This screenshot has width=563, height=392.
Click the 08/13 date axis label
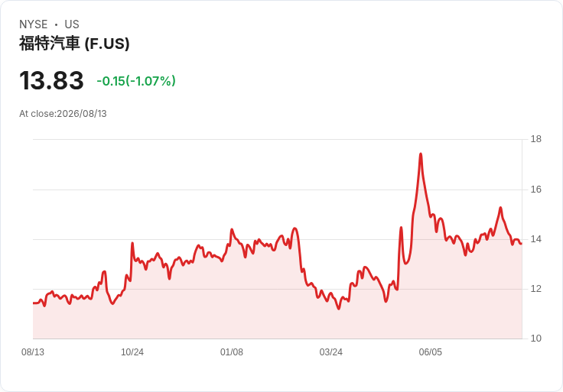(x=33, y=352)
